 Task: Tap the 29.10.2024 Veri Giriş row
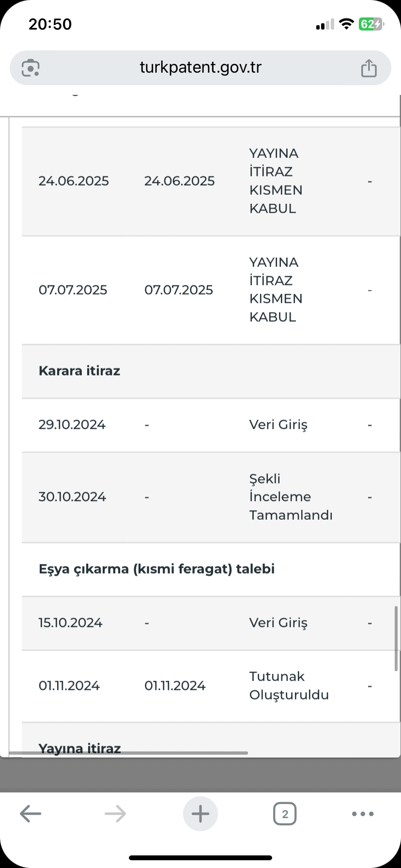tap(211, 425)
